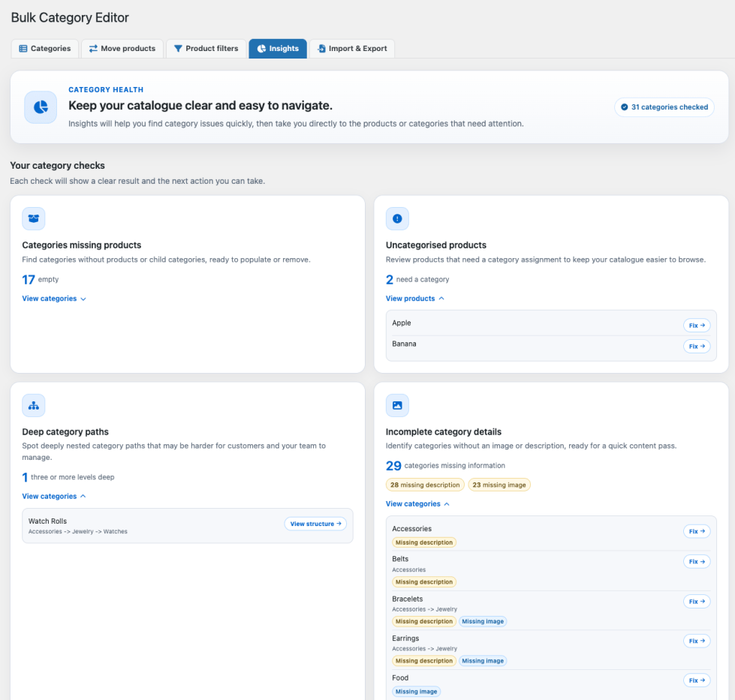Open the Product filters tab
The width and height of the screenshot is (735, 700).
206,48
